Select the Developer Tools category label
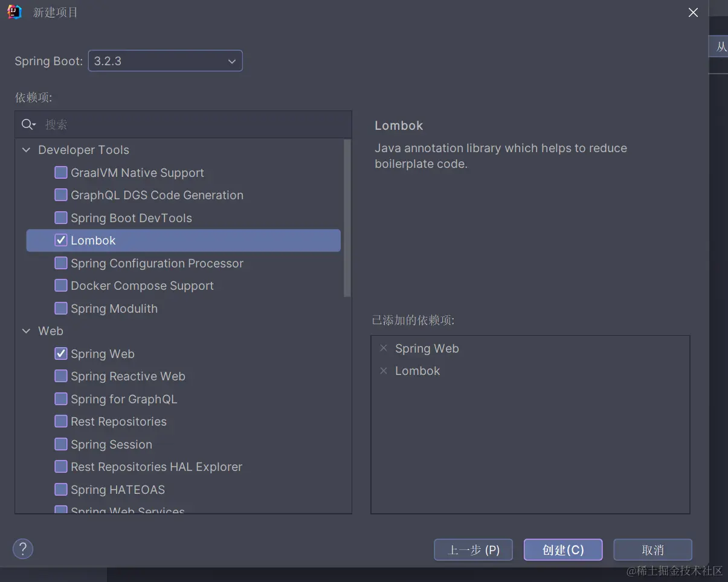This screenshot has height=582, width=728. (x=83, y=150)
